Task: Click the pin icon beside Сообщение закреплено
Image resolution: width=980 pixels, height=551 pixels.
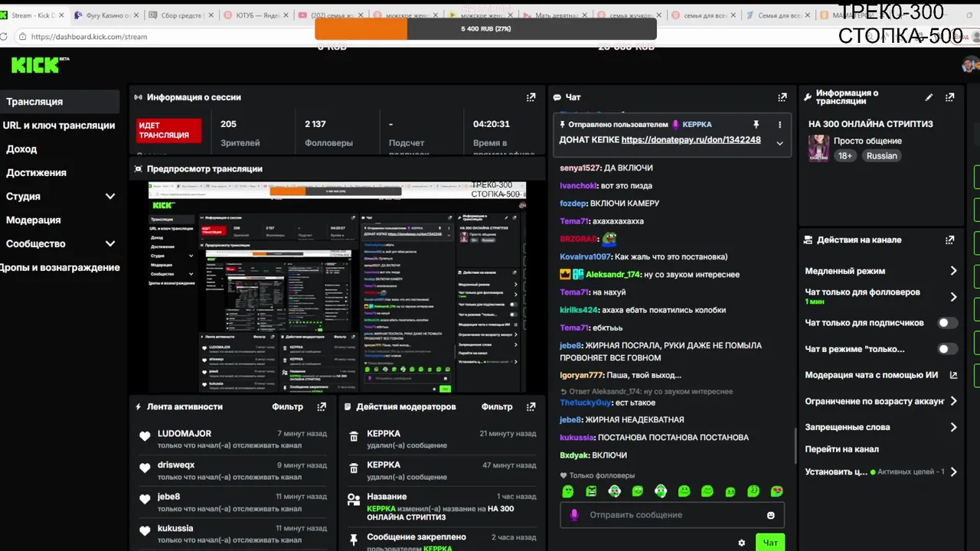Action: point(354,540)
